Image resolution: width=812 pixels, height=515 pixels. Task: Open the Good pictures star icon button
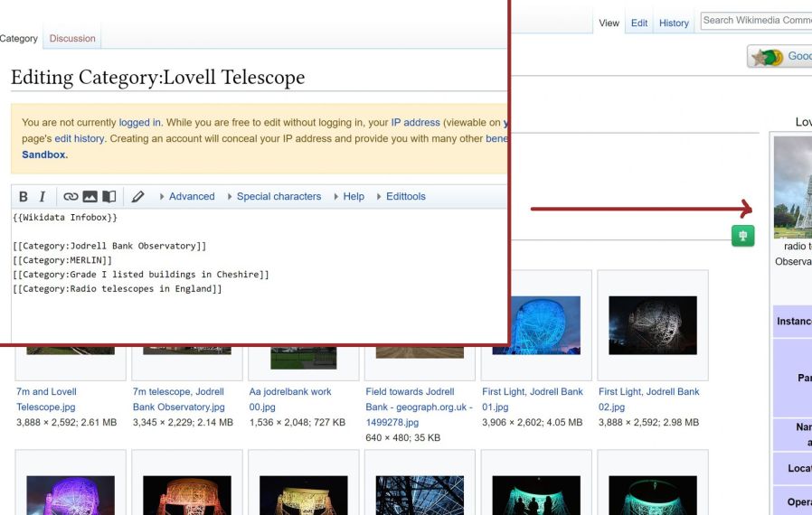tap(779, 56)
